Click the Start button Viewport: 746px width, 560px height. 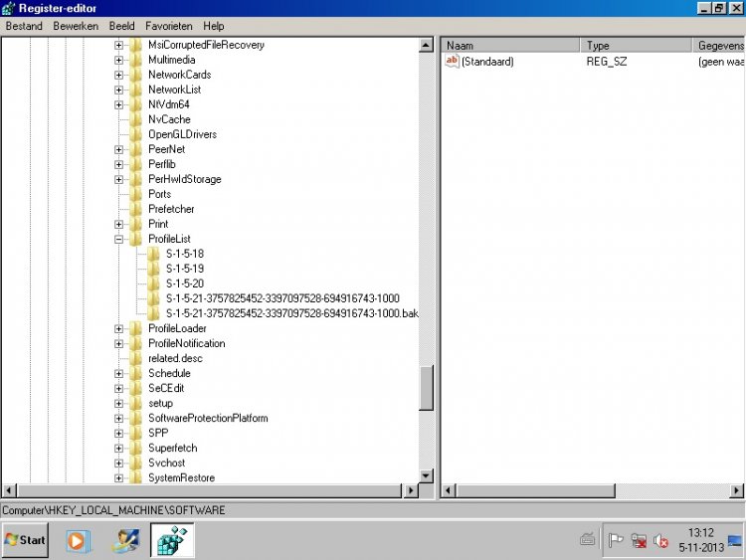click(x=25, y=540)
